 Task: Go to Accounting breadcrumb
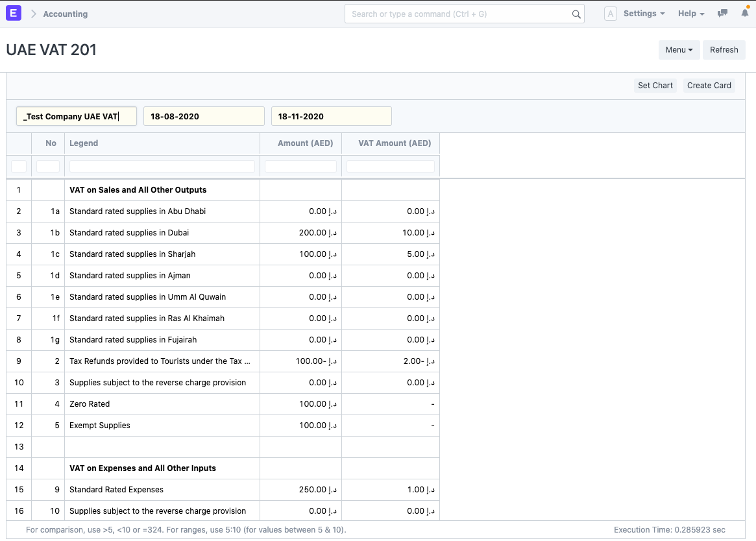point(66,14)
